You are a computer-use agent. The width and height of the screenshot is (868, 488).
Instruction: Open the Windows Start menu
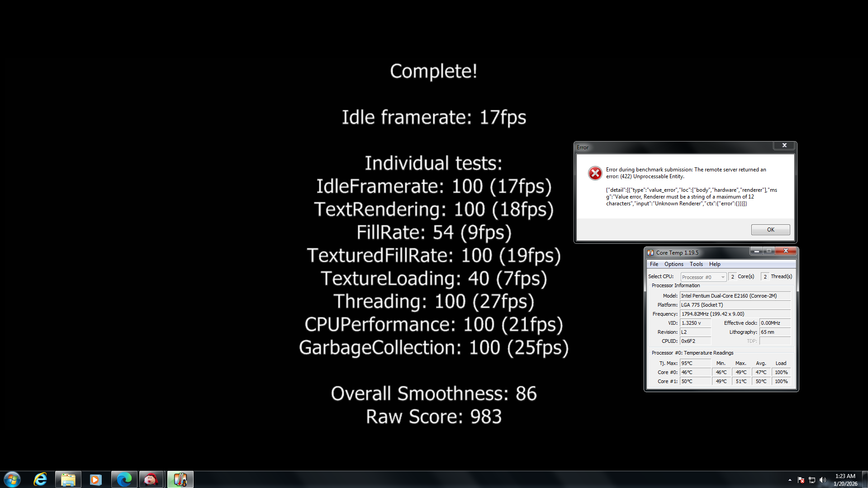point(12,479)
